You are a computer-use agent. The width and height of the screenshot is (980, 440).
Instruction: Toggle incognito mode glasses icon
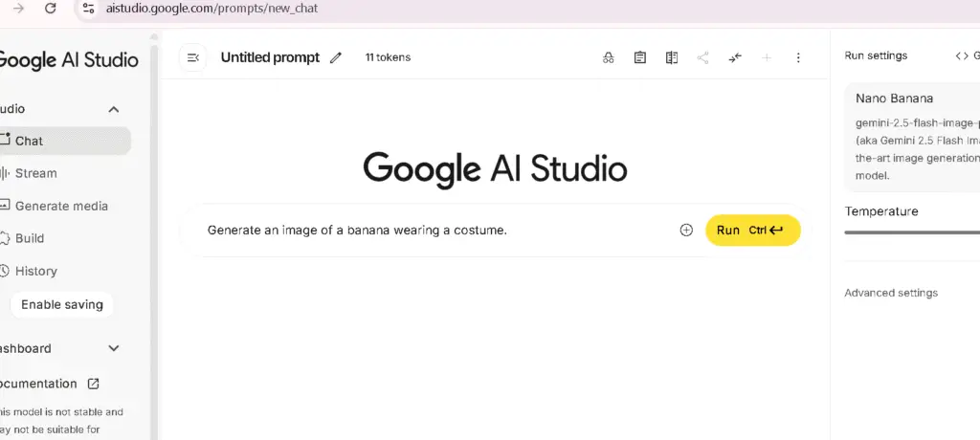click(608, 58)
